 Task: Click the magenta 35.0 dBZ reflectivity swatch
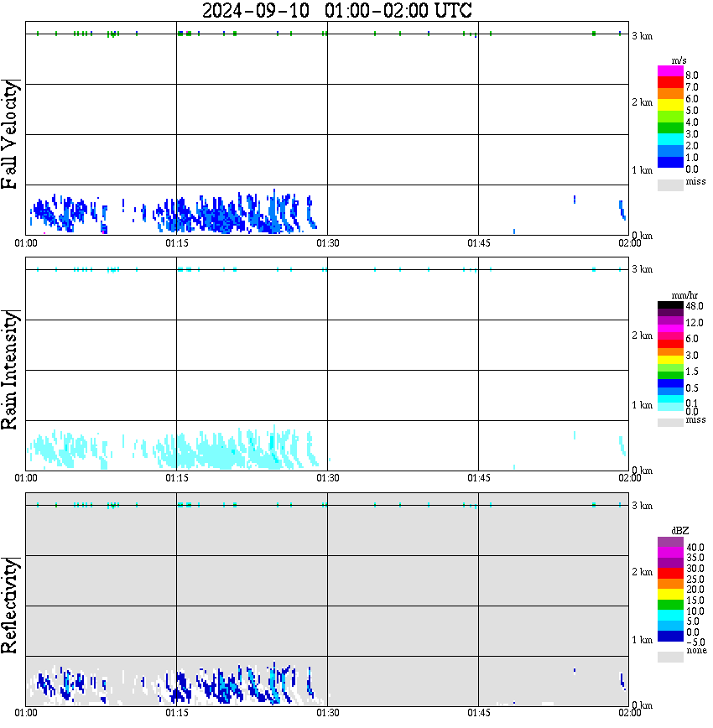tap(670, 553)
